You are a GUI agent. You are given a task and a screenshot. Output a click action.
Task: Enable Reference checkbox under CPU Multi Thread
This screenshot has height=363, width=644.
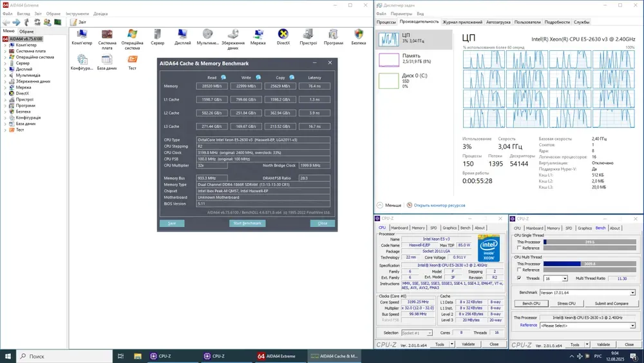coord(520,270)
